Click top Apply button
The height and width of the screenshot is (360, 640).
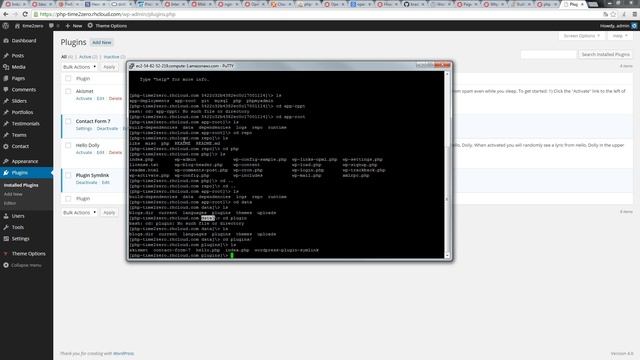(109, 67)
